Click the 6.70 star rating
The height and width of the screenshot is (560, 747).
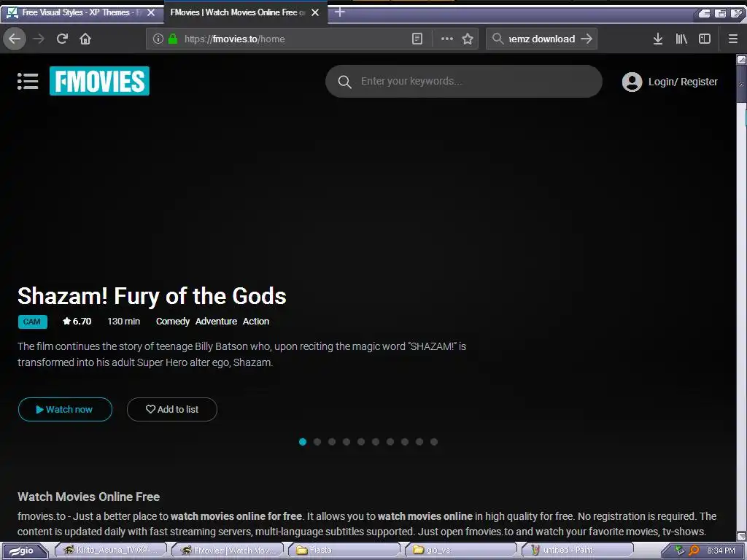[77, 322]
